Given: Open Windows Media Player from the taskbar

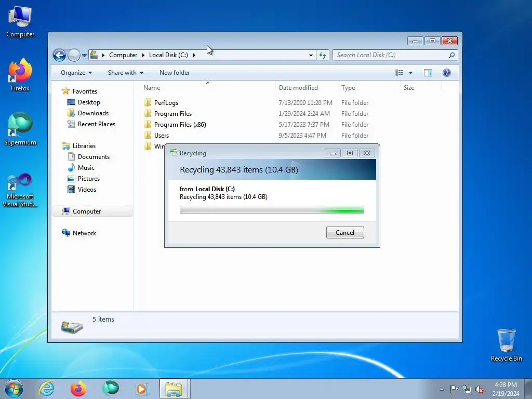Looking at the screenshot, I should pos(141,389).
